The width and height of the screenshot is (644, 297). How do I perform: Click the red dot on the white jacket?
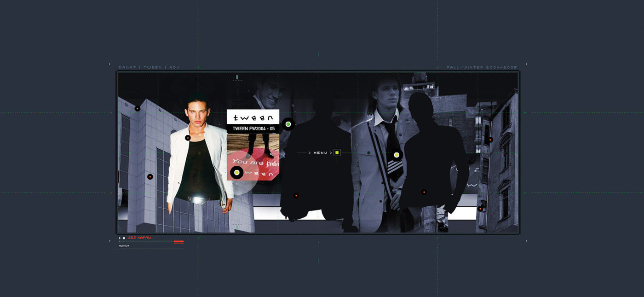(188, 138)
